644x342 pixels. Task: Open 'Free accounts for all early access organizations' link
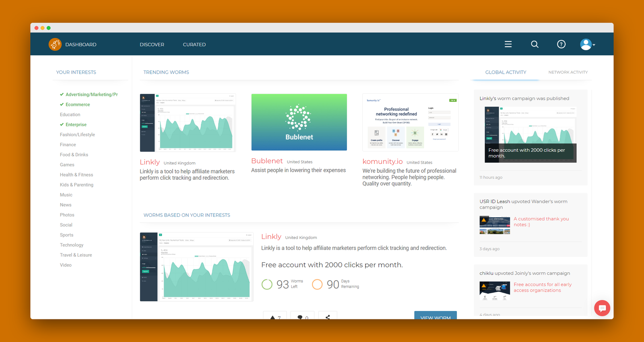pyautogui.click(x=542, y=288)
